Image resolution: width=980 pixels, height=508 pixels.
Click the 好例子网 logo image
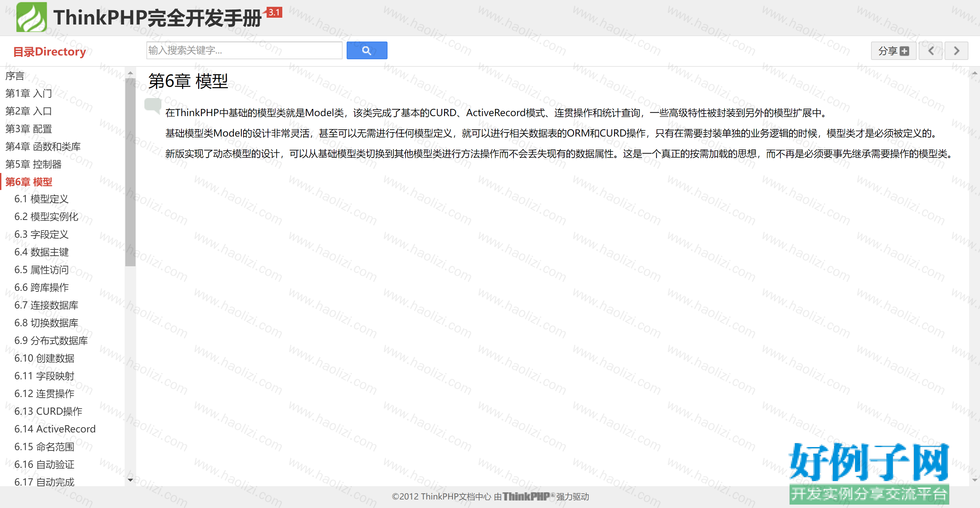point(869,473)
